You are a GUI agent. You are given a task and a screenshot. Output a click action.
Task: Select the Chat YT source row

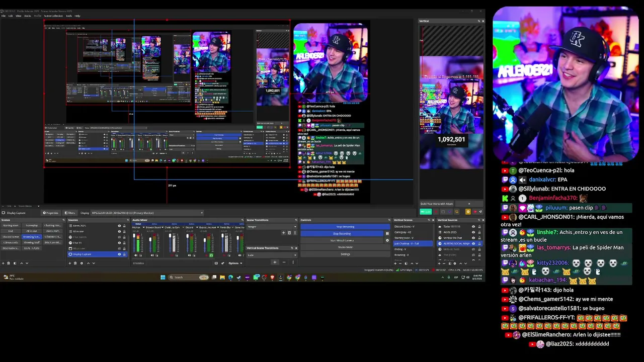point(97,243)
